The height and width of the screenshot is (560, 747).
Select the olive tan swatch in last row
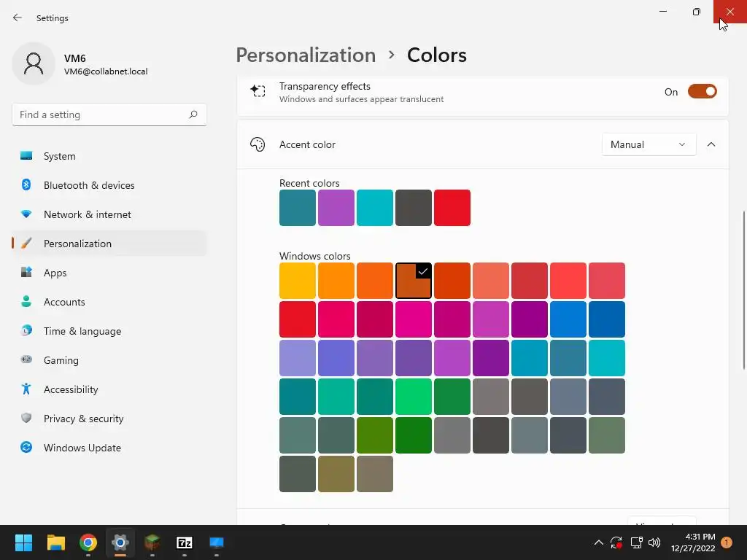[x=336, y=474]
